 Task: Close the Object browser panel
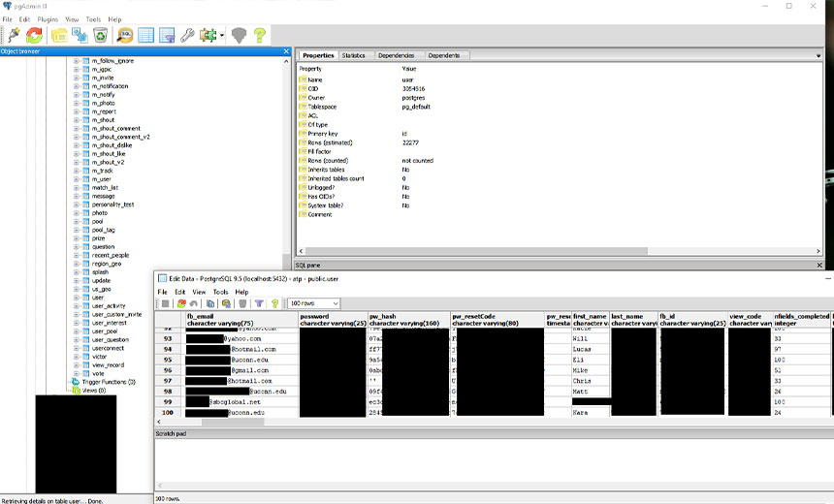(x=286, y=51)
